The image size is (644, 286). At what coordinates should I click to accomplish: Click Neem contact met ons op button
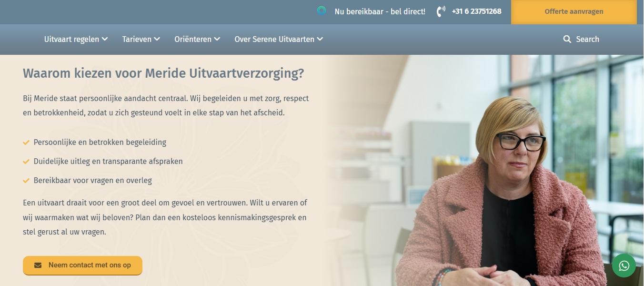[82, 266]
